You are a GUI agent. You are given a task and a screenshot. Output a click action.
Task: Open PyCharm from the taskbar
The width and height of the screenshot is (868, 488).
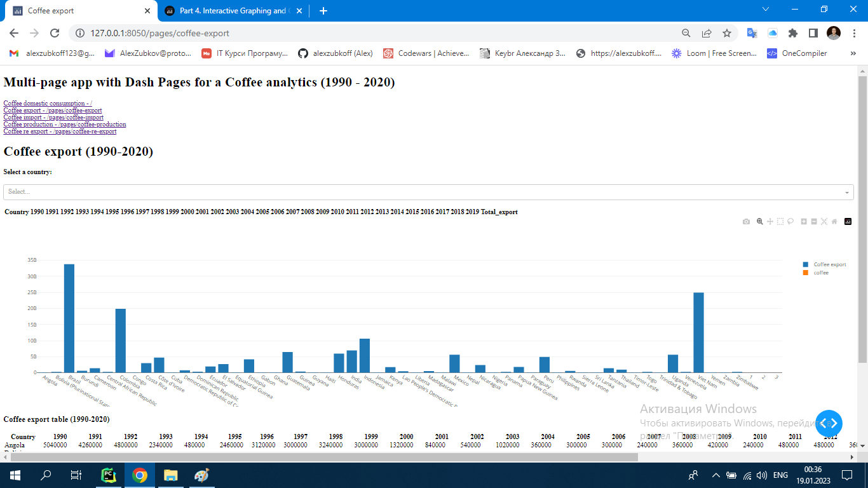[x=109, y=475]
